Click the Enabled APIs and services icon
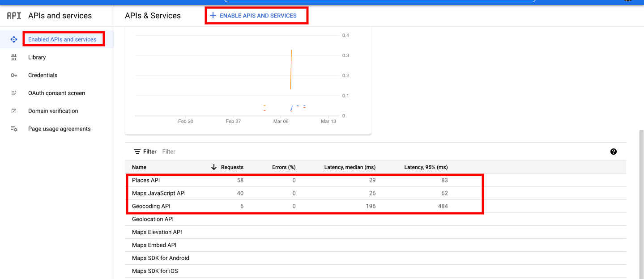 point(14,39)
